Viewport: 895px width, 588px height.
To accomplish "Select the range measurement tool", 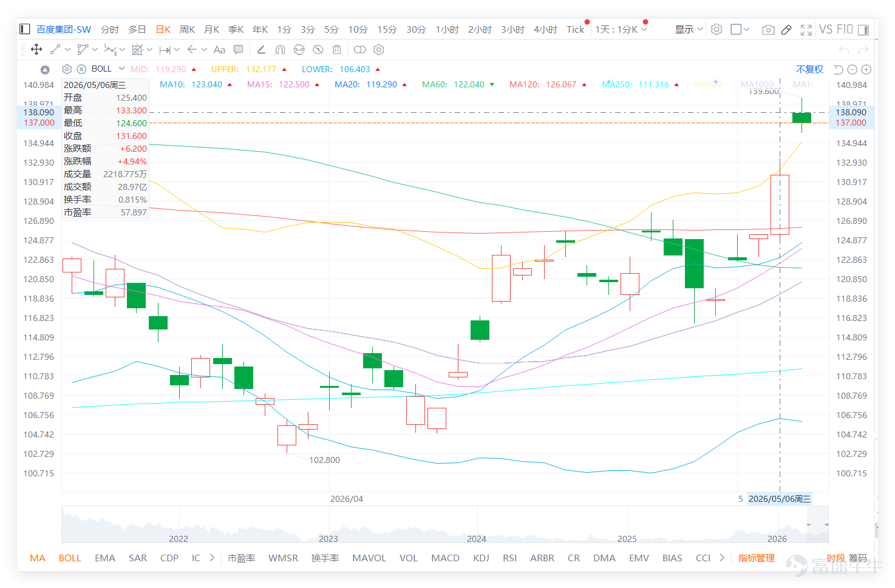I will pyautogui.click(x=165, y=50).
